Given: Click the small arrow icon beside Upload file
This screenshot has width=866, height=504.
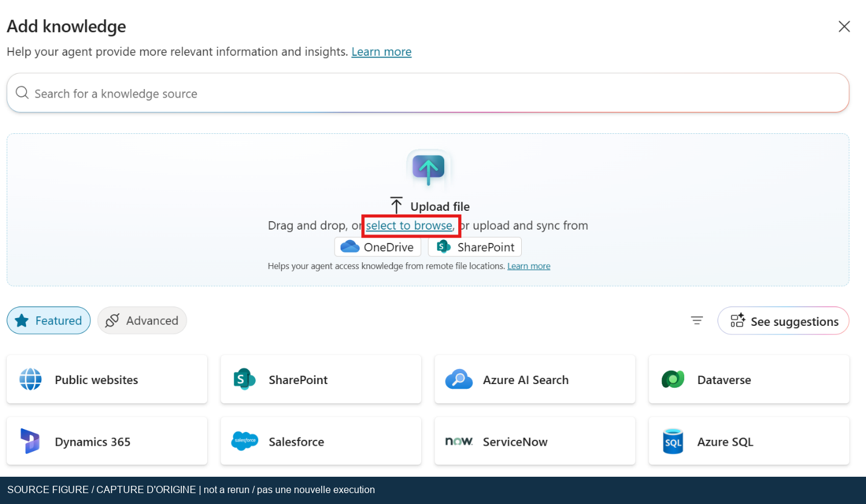Looking at the screenshot, I should 396,205.
